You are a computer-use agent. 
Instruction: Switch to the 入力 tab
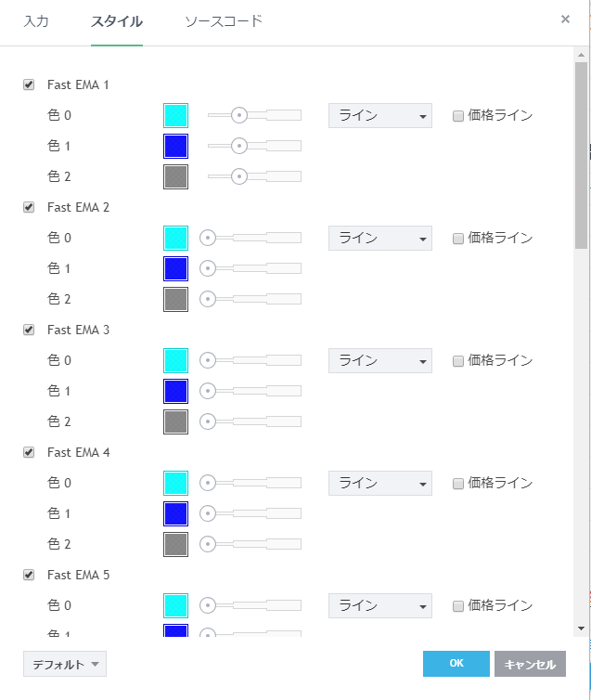36,20
